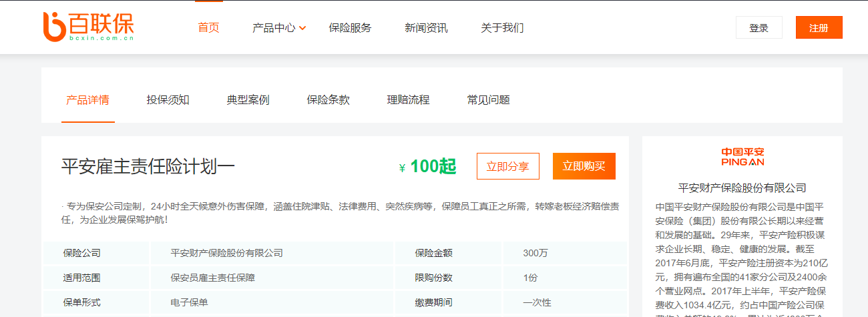Click the 登录 button
Screen dimensions: 868x317
[759, 27]
